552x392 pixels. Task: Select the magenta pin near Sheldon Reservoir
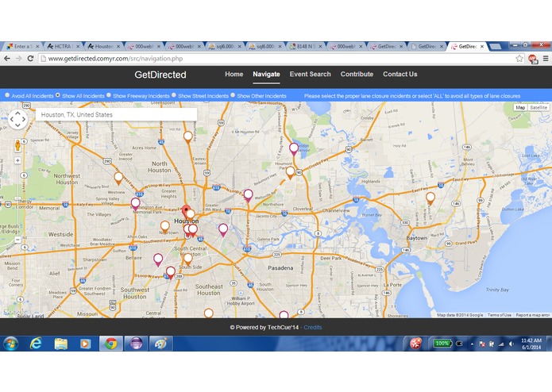coord(294,149)
